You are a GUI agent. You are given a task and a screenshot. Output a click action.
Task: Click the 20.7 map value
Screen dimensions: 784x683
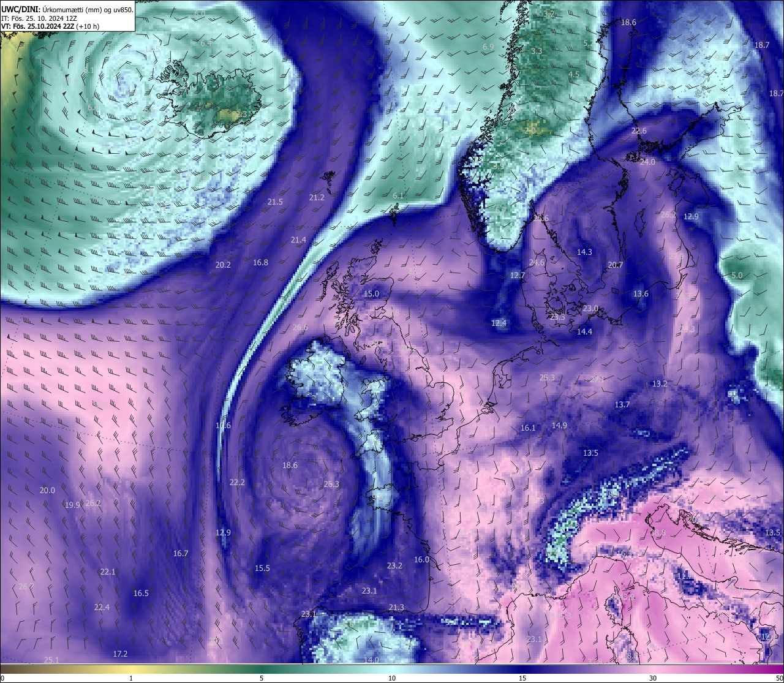pyautogui.click(x=615, y=265)
